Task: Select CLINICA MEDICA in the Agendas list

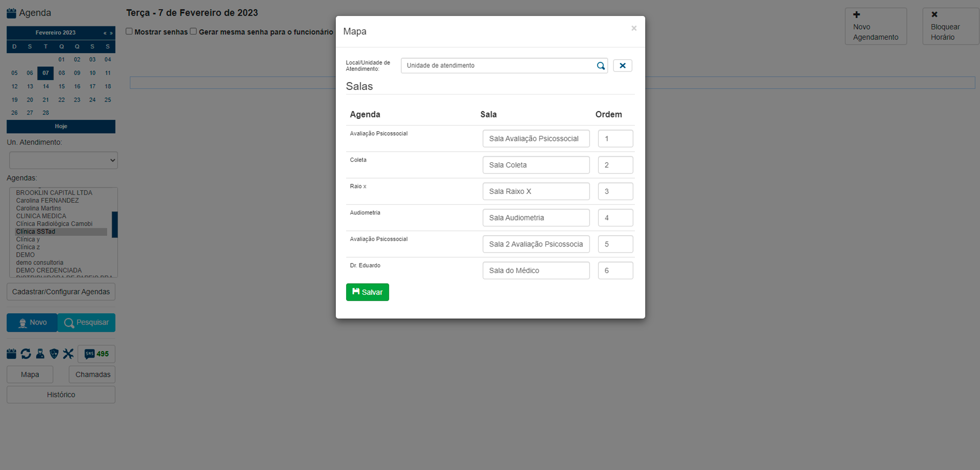Action: [41, 216]
